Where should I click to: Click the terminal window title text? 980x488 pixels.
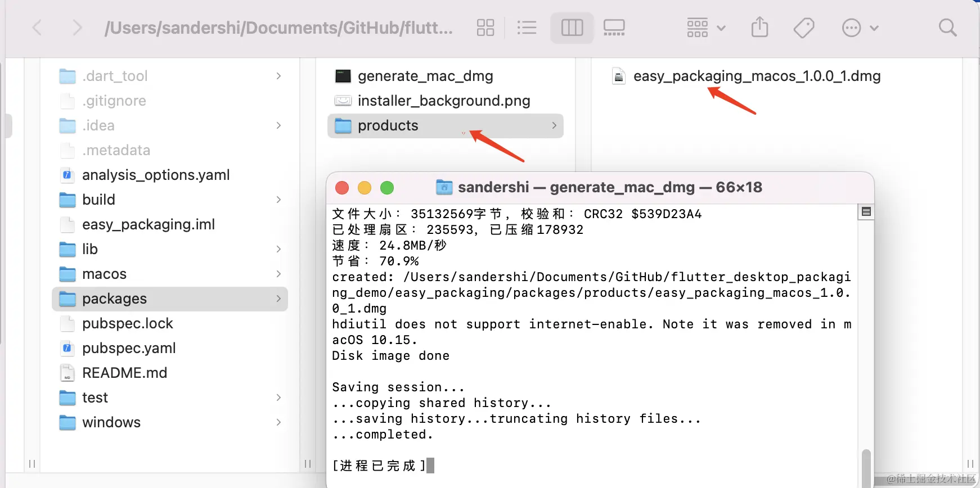[x=610, y=187]
